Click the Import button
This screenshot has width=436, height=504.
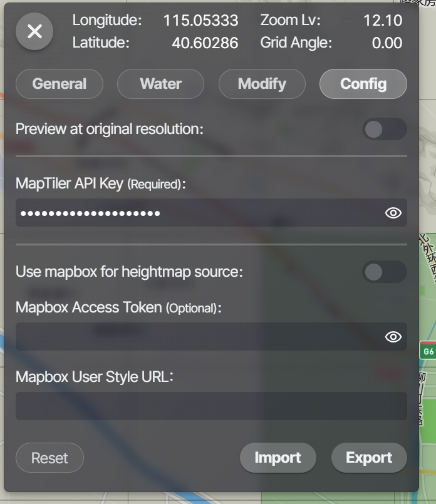pyautogui.click(x=278, y=458)
